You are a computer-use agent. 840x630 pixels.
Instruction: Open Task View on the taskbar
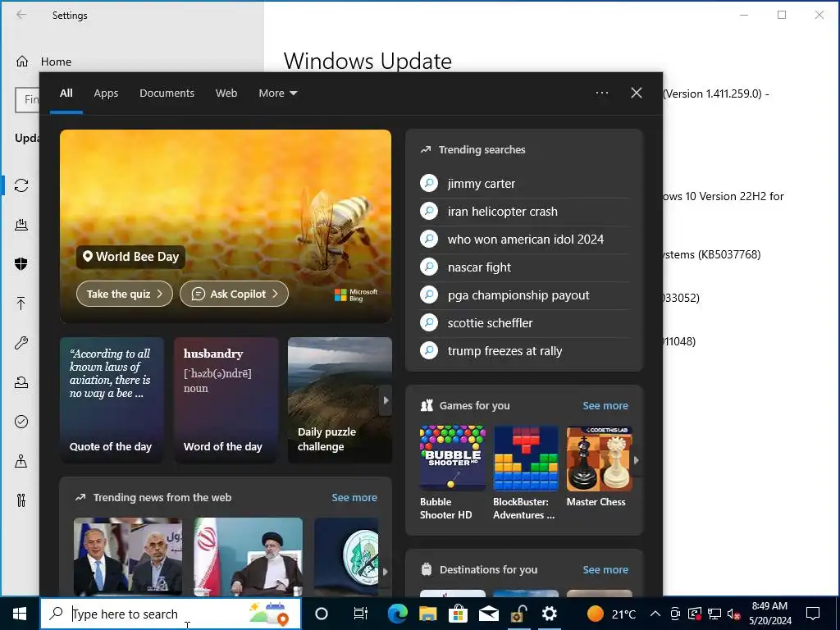(361, 614)
